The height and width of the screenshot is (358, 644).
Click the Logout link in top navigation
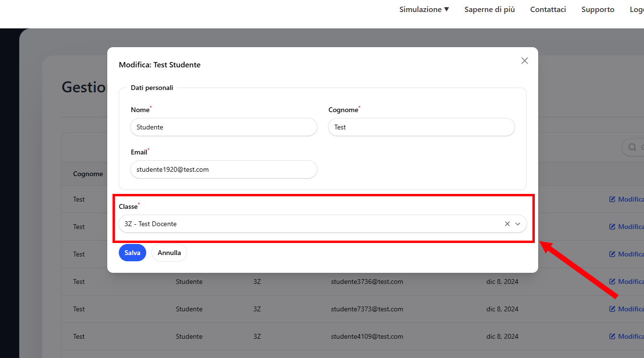[637, 10]
